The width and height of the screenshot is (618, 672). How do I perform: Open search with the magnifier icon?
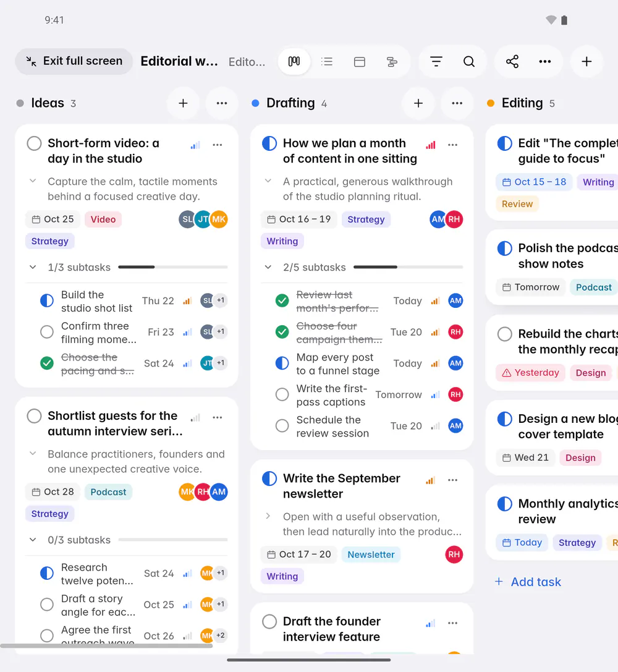click(x=469, y=62)
